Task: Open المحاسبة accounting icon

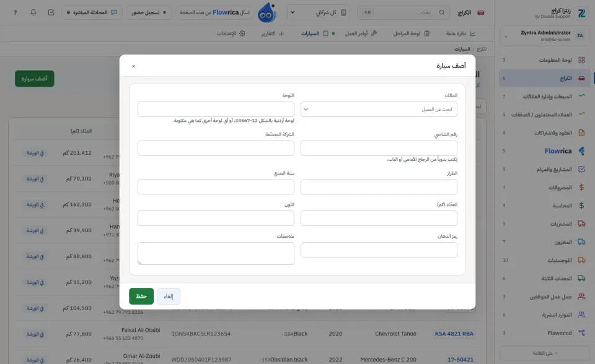Action: click(x=581, y=206)
